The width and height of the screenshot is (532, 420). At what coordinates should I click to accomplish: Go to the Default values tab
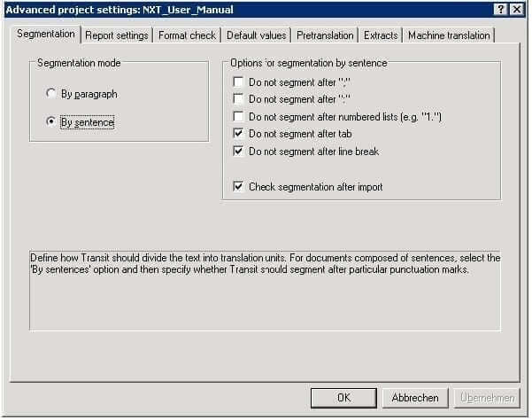click(257, 35)
